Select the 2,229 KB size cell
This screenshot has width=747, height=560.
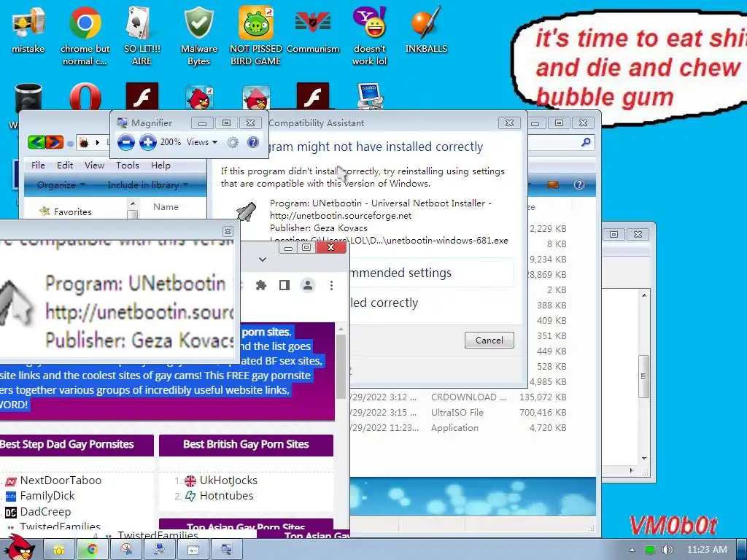tap(548, 228)
